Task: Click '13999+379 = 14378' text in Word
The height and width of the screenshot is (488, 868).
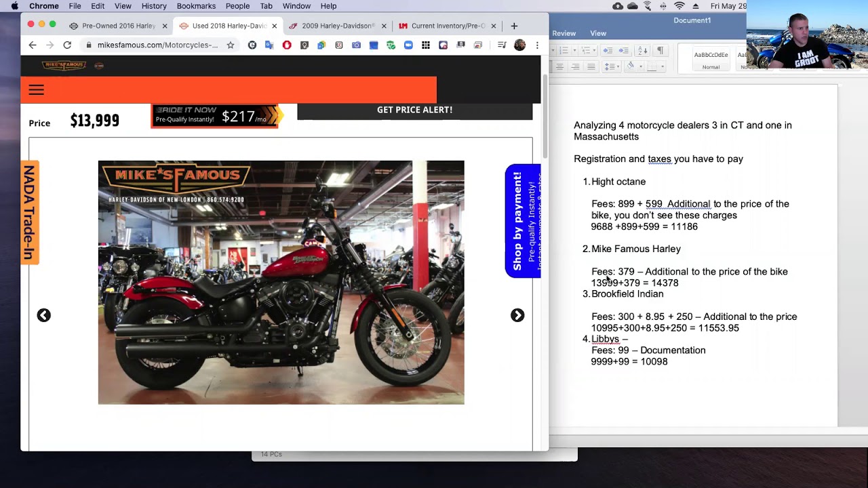Action: pos(635,283)
